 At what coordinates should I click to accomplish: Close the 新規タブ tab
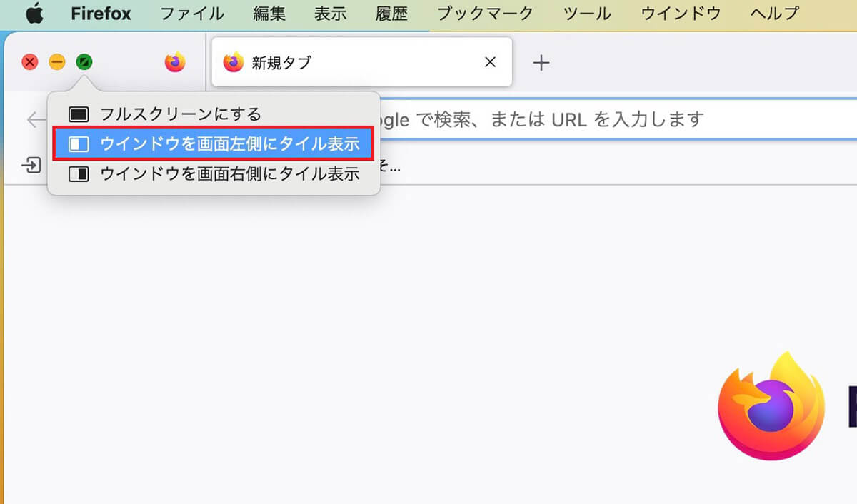(x=490, y=62)
